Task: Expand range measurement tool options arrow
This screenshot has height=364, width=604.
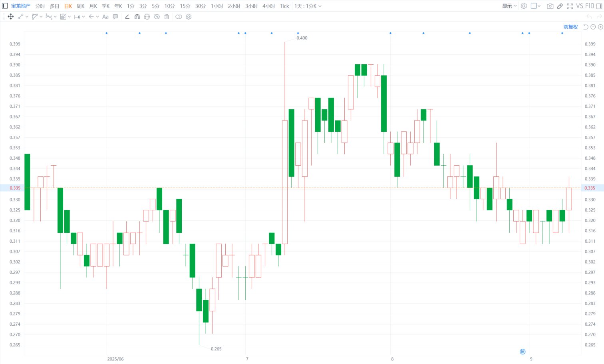Action: [x=83, y=17]
